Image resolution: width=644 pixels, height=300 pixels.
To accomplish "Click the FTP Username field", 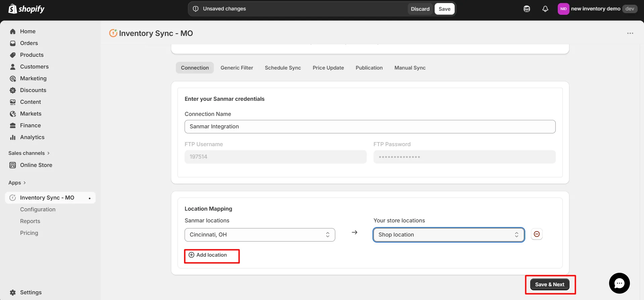I will (276, 157).
